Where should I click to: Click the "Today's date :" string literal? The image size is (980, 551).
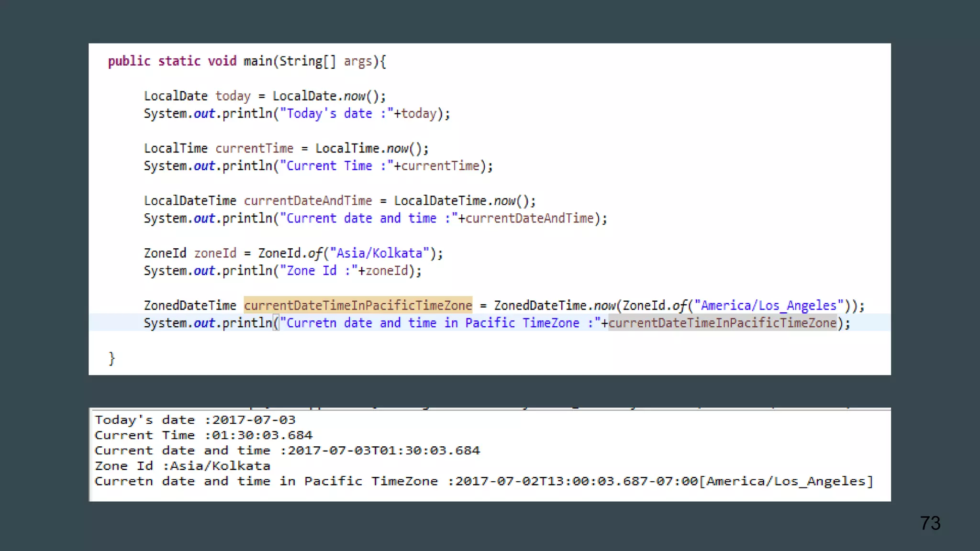[x=336, y=114]
